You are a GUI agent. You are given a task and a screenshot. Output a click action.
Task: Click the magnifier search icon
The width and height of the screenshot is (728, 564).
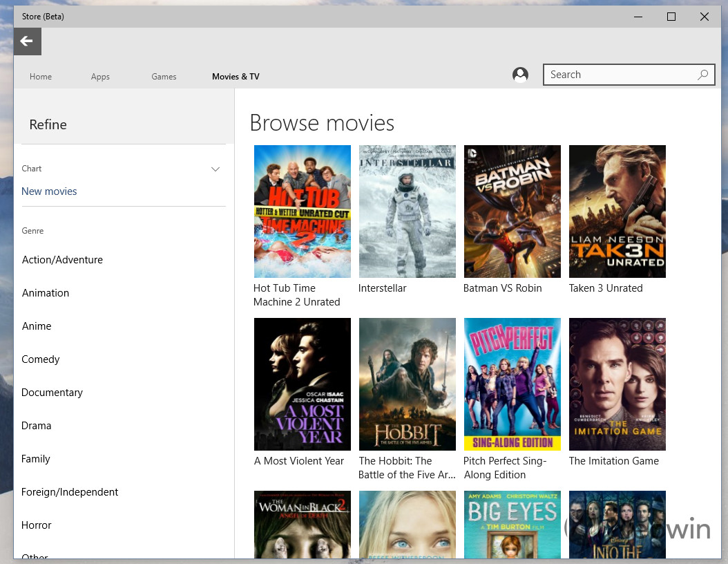702,75
